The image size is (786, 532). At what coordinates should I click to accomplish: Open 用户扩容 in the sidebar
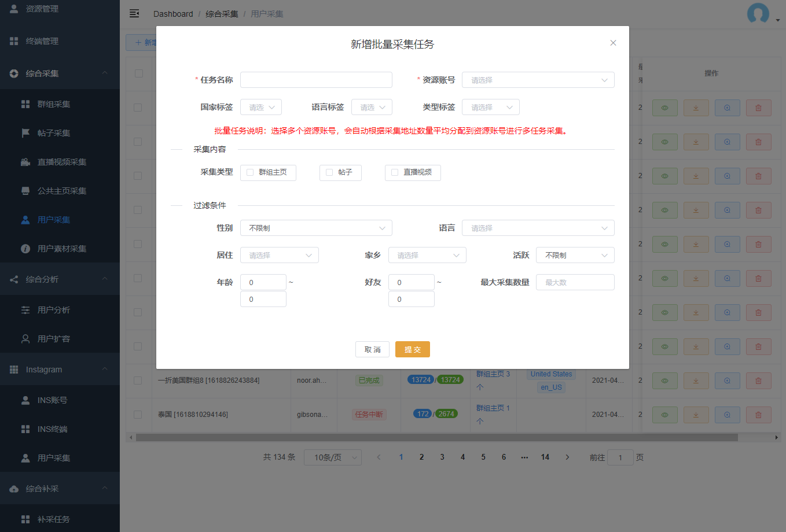point(60,339)
